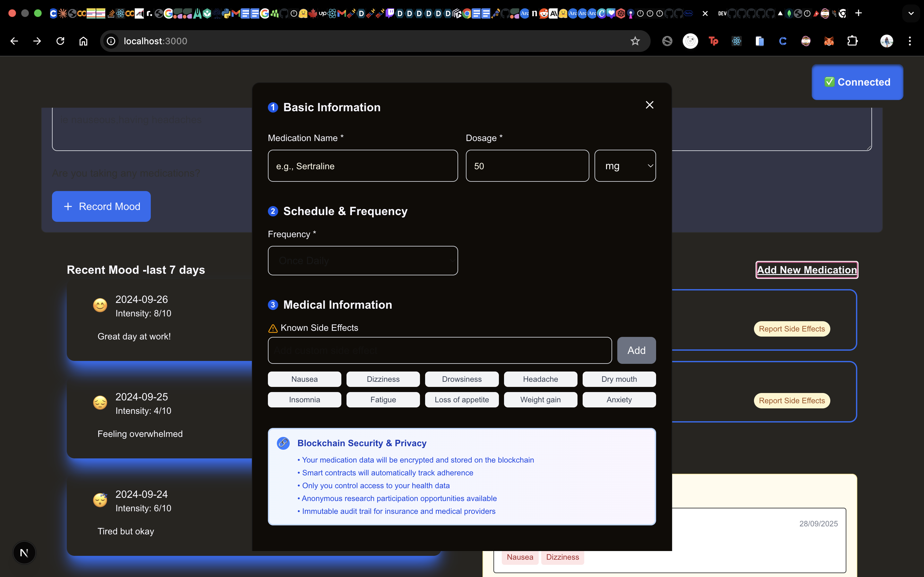The image size is (924, 577).
Task: Click the Add New Medication link
Action: click(x=807, y=270)
